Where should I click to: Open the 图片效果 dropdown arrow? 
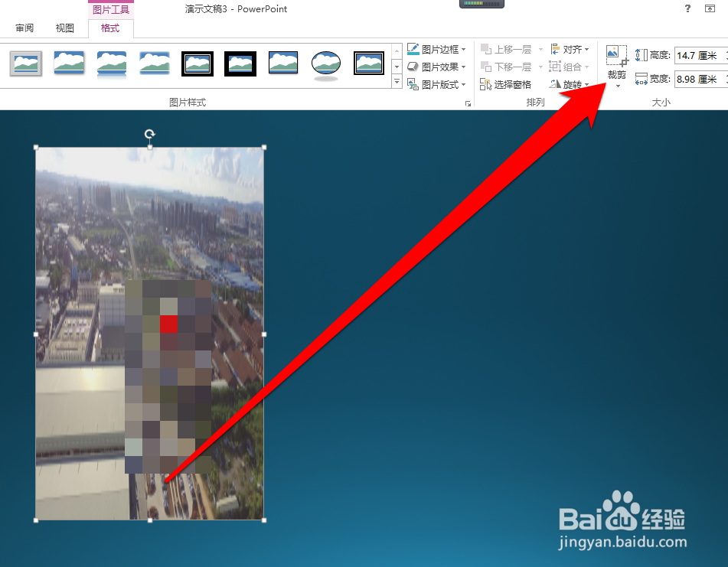pos(463,67)
